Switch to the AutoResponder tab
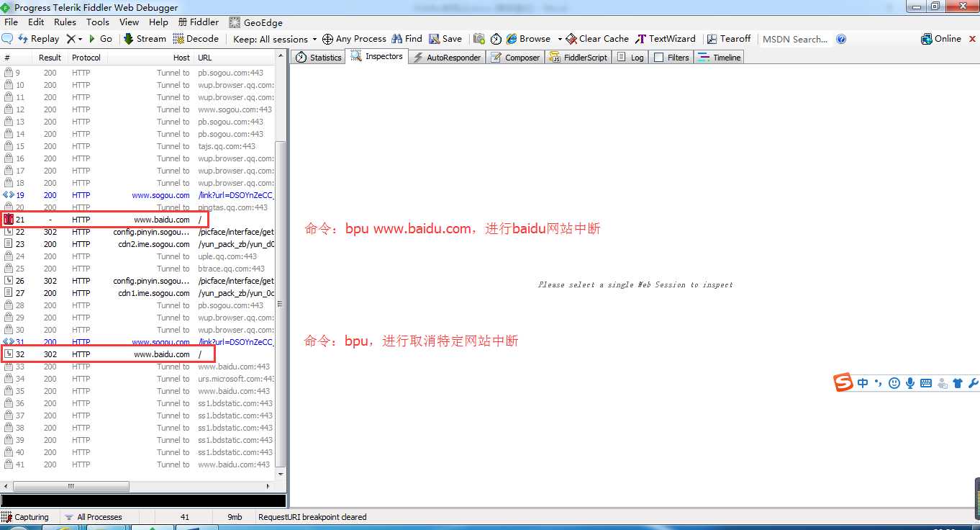This screenshot has width=980, height=530. (x=446, y=57)
